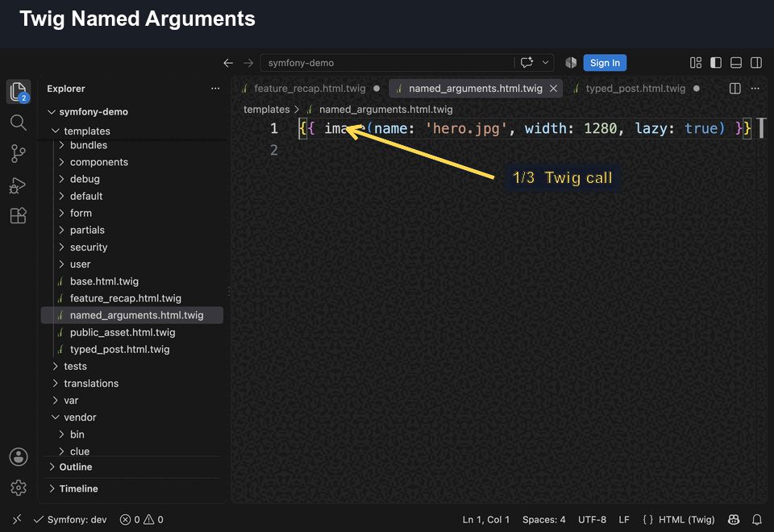Toggle the secondary side bar

(x=756, y=63)
